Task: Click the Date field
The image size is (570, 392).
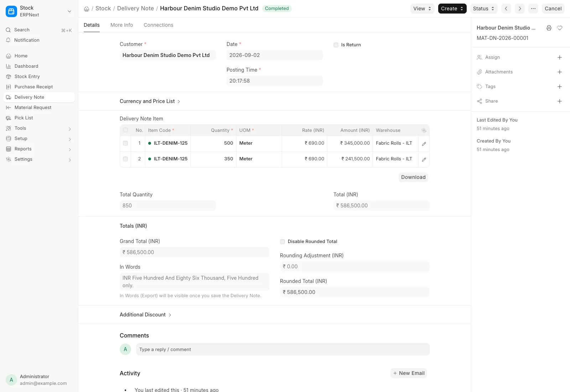Action: click(x=275, y=55)
